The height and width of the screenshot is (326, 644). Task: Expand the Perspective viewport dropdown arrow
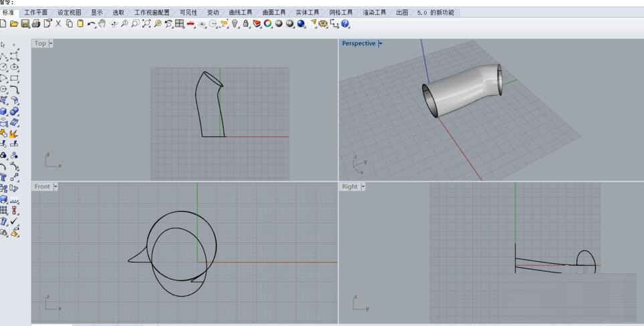(x=380, y=43)
